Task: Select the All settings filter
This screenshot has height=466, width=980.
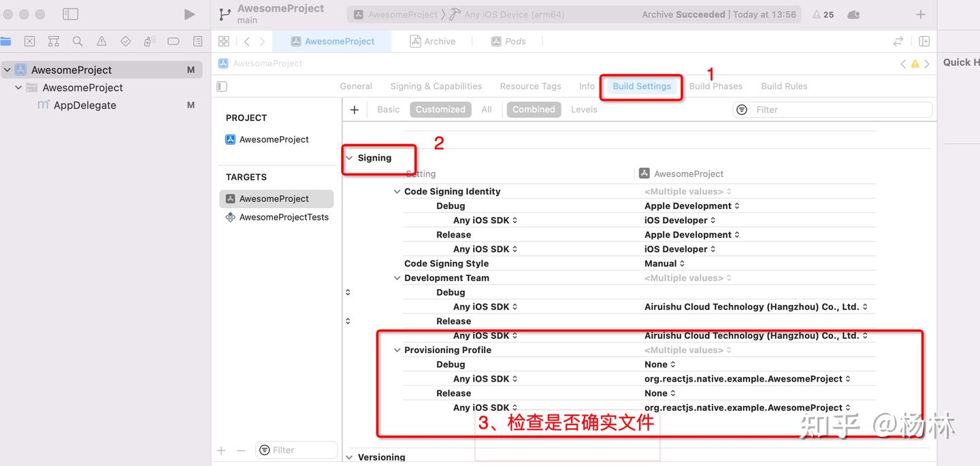Action: point(487,110)
